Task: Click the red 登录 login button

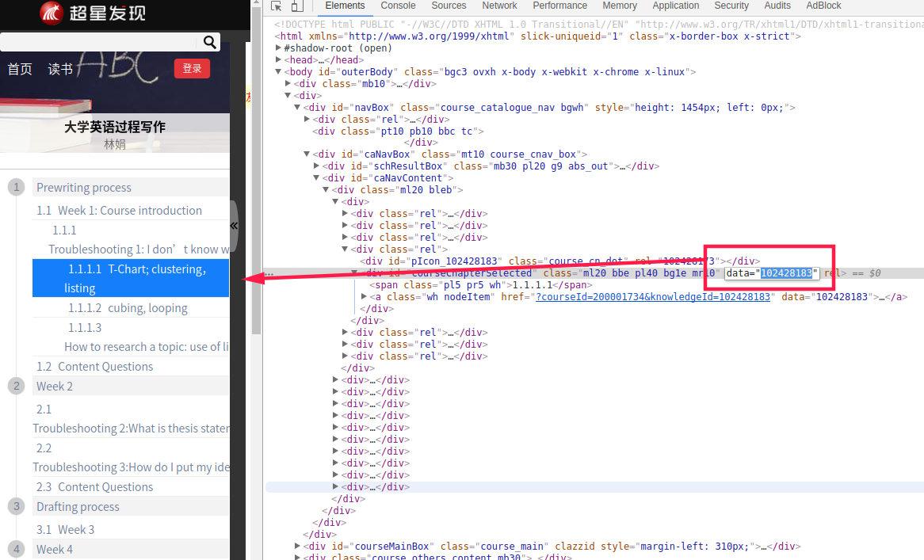Action: (x=192, y=68)
